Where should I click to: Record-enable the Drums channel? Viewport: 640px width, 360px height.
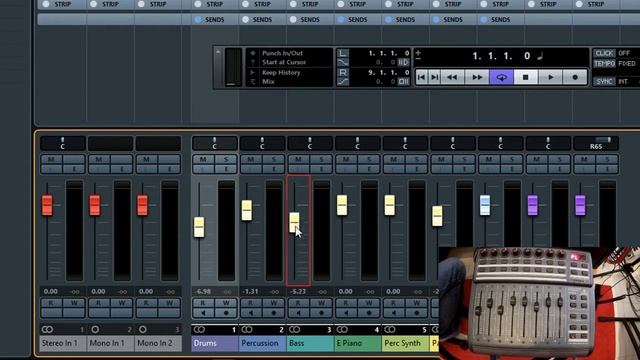[226, 313]
